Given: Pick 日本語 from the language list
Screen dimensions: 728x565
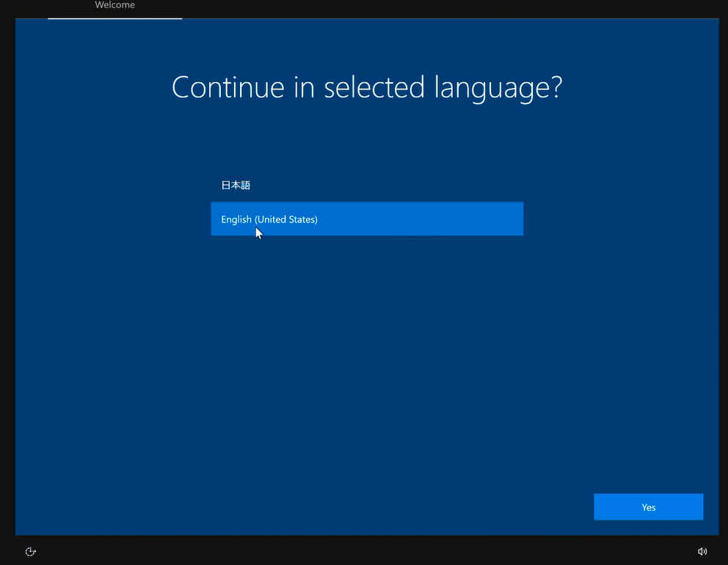Looking at the screenshot, I should (x=236, y=185).
